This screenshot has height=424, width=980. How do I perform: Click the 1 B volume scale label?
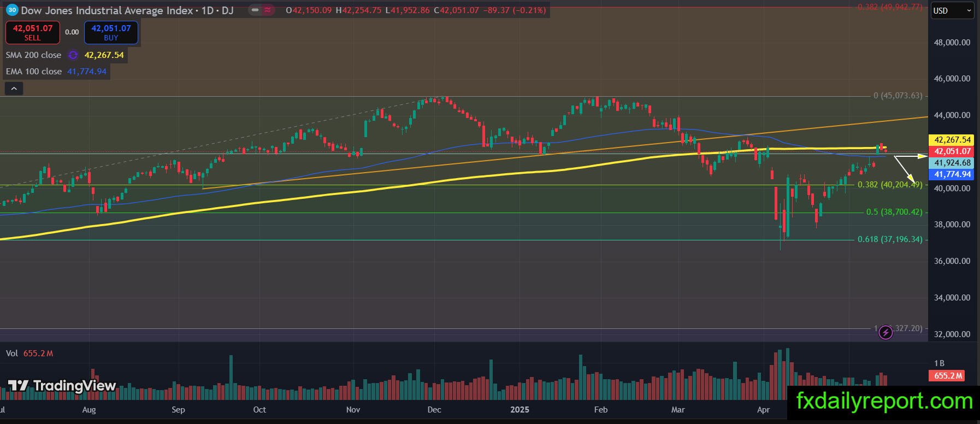point(939,363)
